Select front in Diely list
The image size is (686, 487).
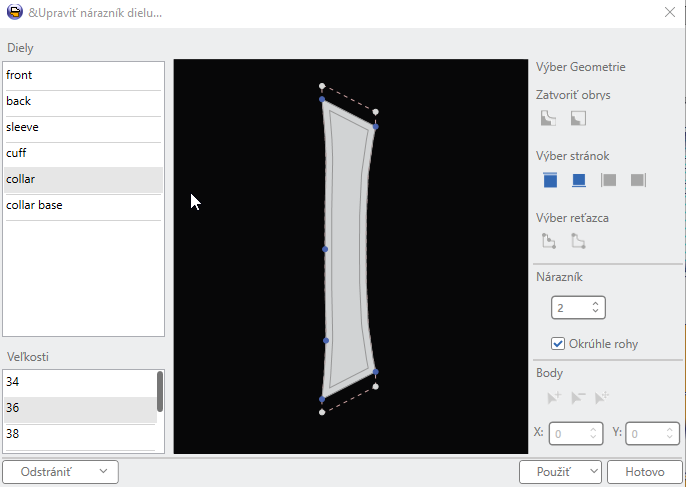coord(83,75)
